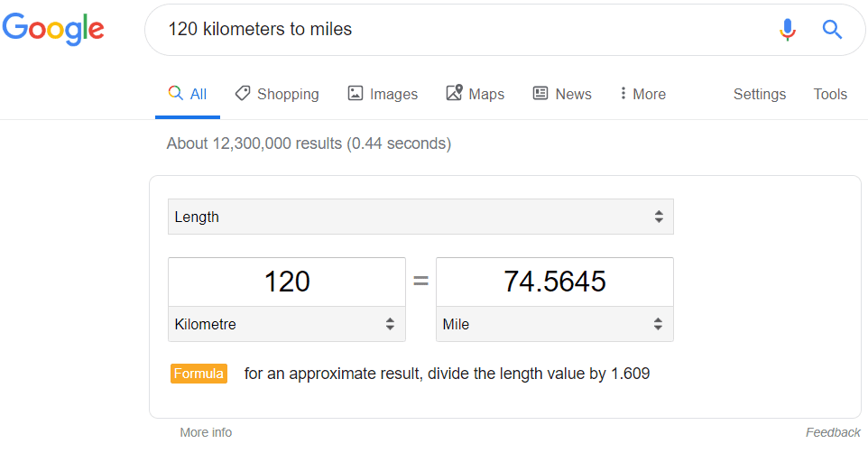Viewport: 868px width, 453px height.
Task: Click the 120 kilometre value field
Action: [287, 282]
